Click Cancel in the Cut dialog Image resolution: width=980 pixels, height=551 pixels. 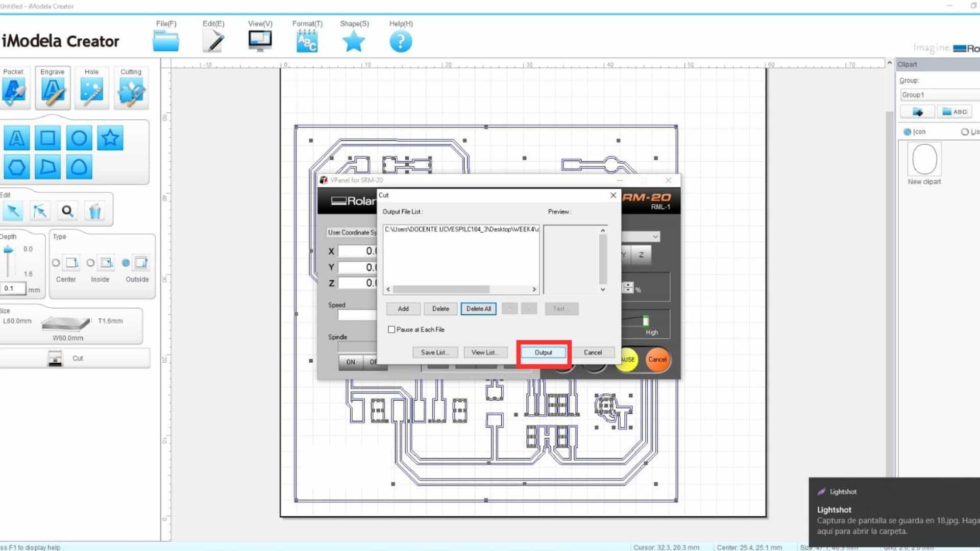[593, 353]
